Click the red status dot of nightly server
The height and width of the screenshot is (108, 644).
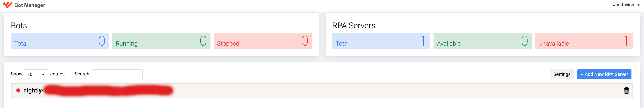tap(18, 90)
